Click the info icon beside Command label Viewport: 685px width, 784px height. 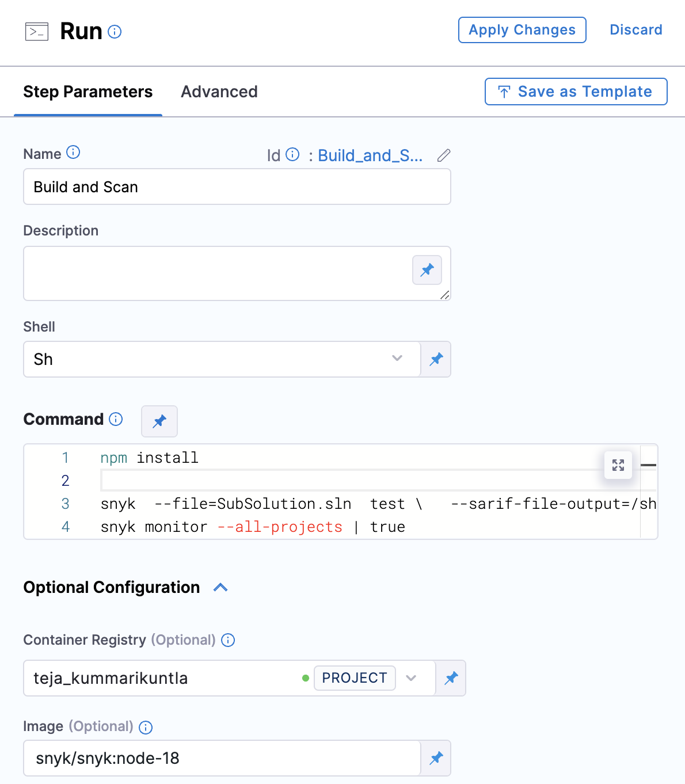tap(116, 419)
